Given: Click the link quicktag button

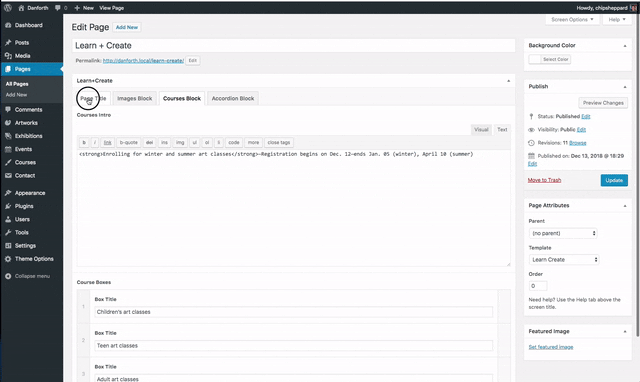Looking at the screenshot, I should tap(107, 142).
